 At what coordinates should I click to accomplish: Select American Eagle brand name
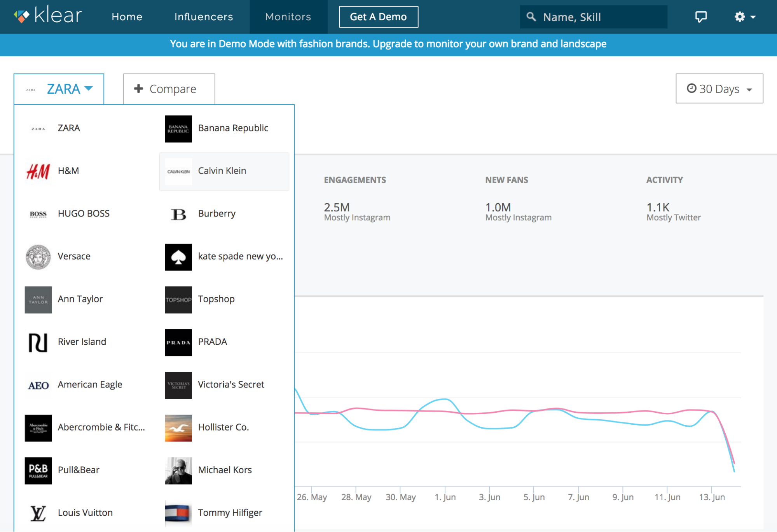point(90,384)
